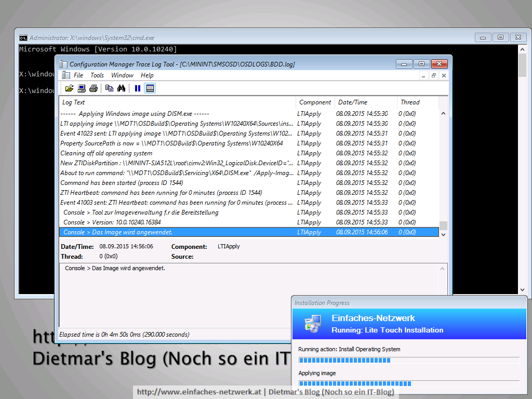Click 'Running: Lite Touch Installation' banner text
Image resolution: width=532 pixels, height=399 pixels.
pyautogui.click(x=388, y=330)
